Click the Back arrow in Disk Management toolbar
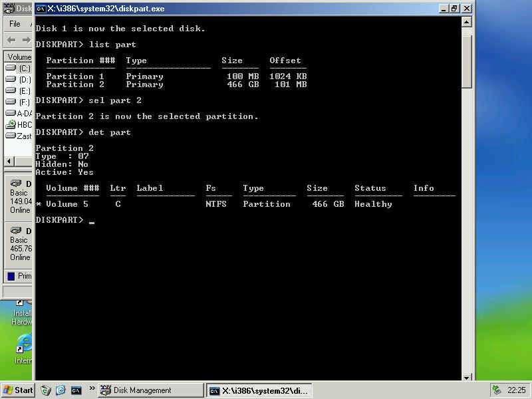Viewport: 532px width, 399px height. click(x=11, y=40)
